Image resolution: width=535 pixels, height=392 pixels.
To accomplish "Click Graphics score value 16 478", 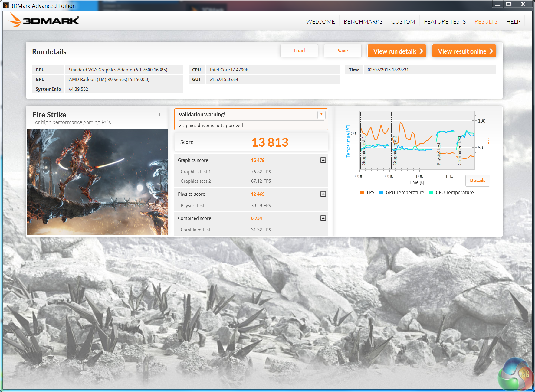I will 258,160.
